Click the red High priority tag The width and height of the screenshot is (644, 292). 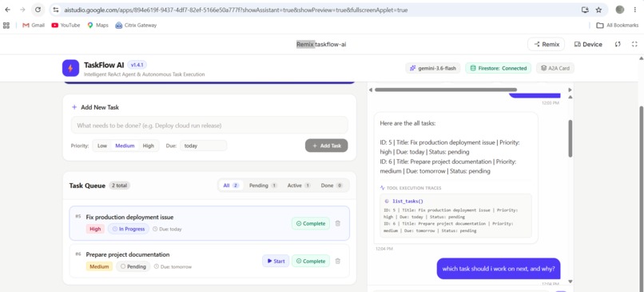tap(95, 229)
